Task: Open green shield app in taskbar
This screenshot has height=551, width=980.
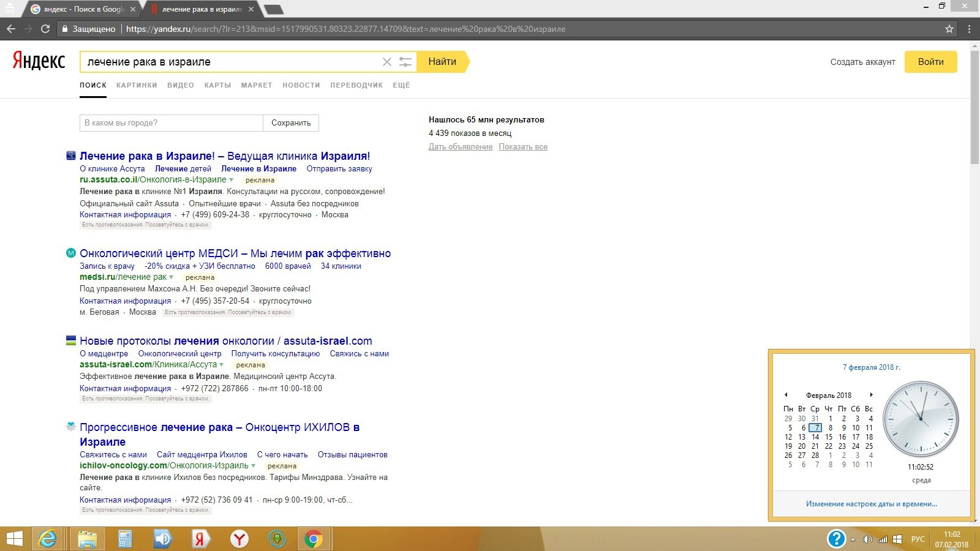Action: coord(277,539)
